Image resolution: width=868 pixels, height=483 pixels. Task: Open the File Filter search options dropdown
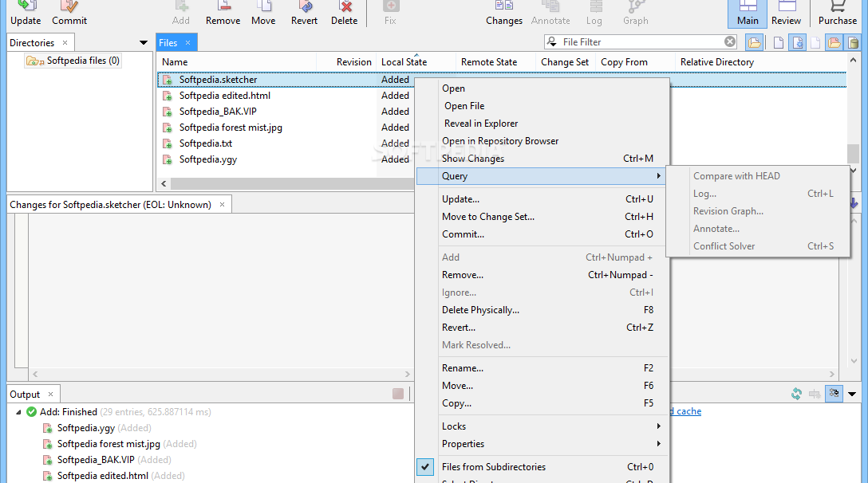(x=551, y=42)
